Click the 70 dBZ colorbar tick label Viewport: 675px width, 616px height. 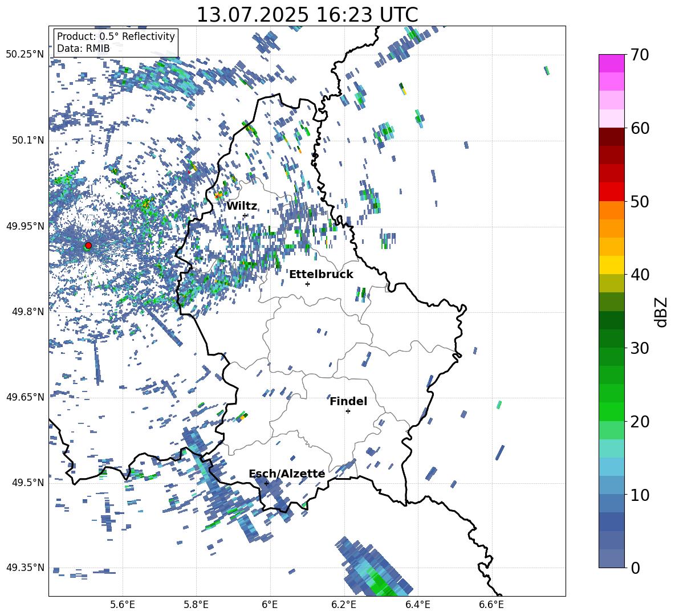click(639, 55)
